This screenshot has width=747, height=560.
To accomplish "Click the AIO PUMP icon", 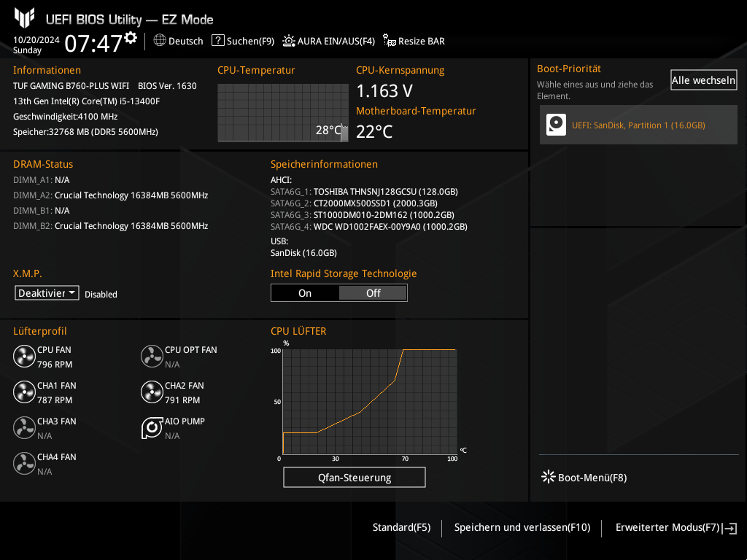I will [152, 427].
